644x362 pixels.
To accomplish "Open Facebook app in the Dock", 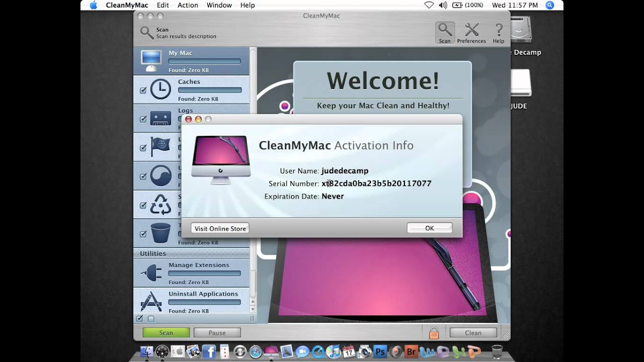I will click(209, 351).
